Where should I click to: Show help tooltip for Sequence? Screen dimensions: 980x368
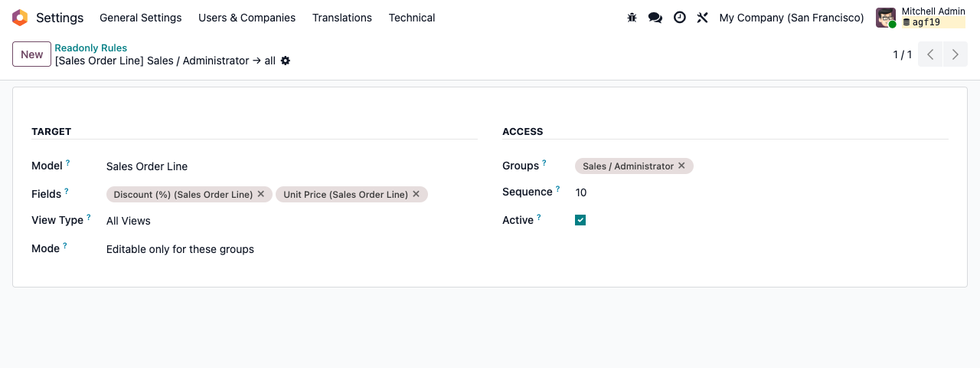557,189
